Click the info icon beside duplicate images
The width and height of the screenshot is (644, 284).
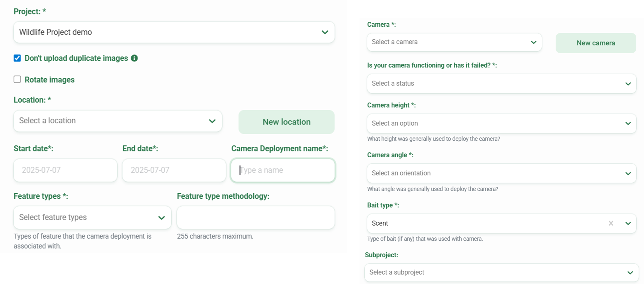point(134,58)
